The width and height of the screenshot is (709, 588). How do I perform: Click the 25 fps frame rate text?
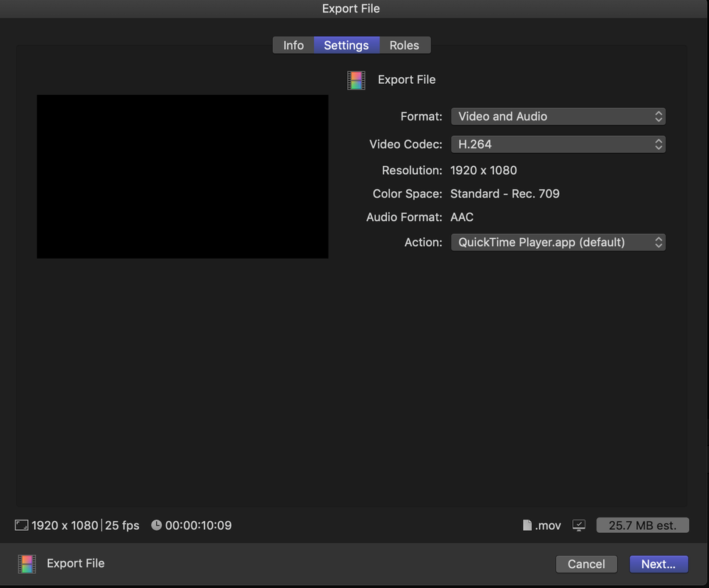coord(122,526)
